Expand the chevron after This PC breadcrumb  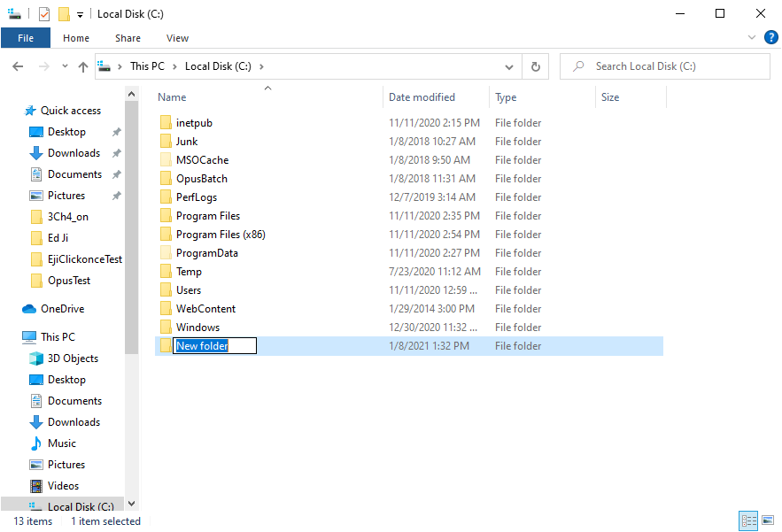pyautogui.click(x=174, y=66)
